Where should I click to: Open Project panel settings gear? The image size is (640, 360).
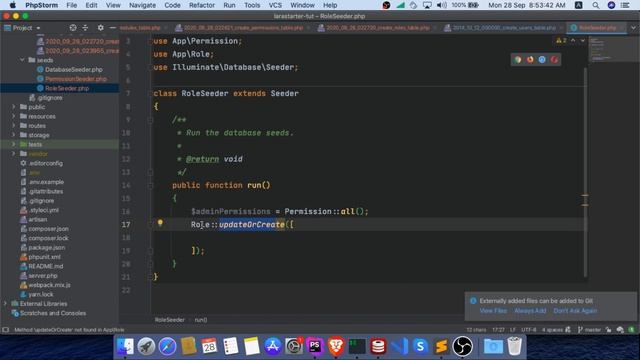[x=100, y=28]
